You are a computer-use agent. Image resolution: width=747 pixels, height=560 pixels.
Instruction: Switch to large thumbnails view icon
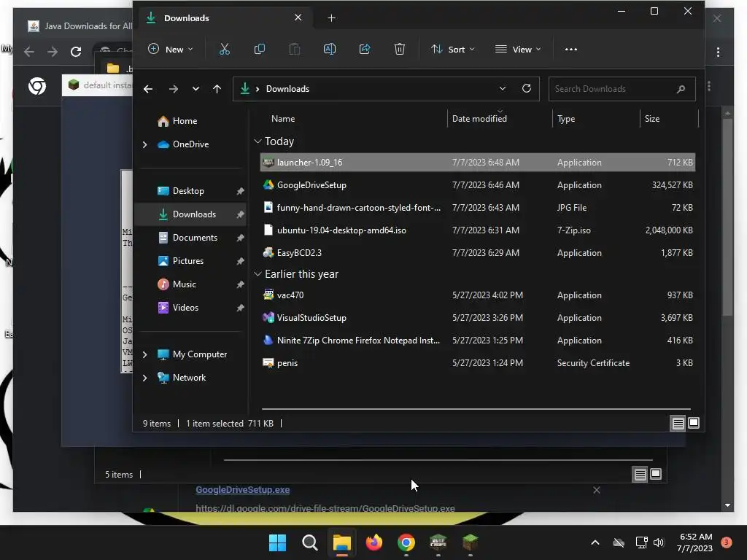click(694, 423)
